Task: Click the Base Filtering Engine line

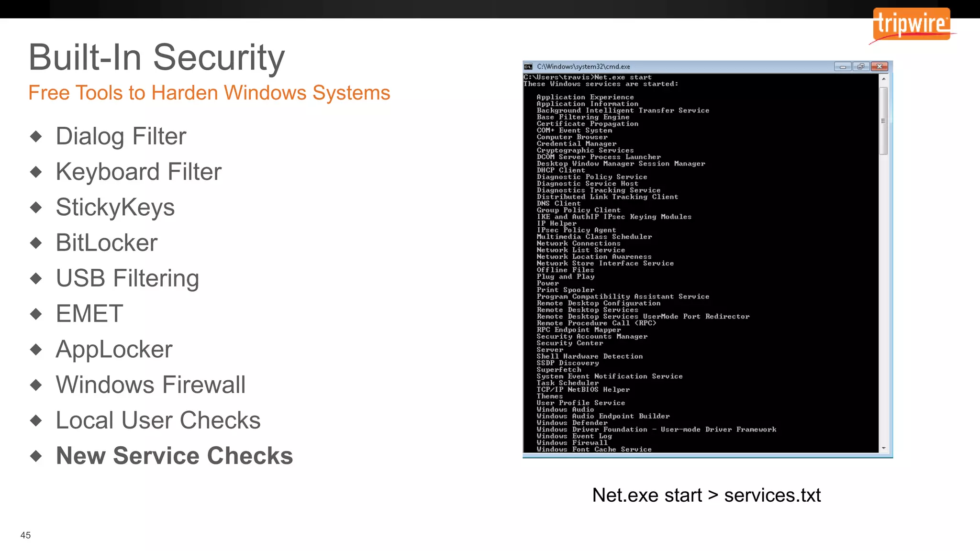Action: click(x=583, y=117)
